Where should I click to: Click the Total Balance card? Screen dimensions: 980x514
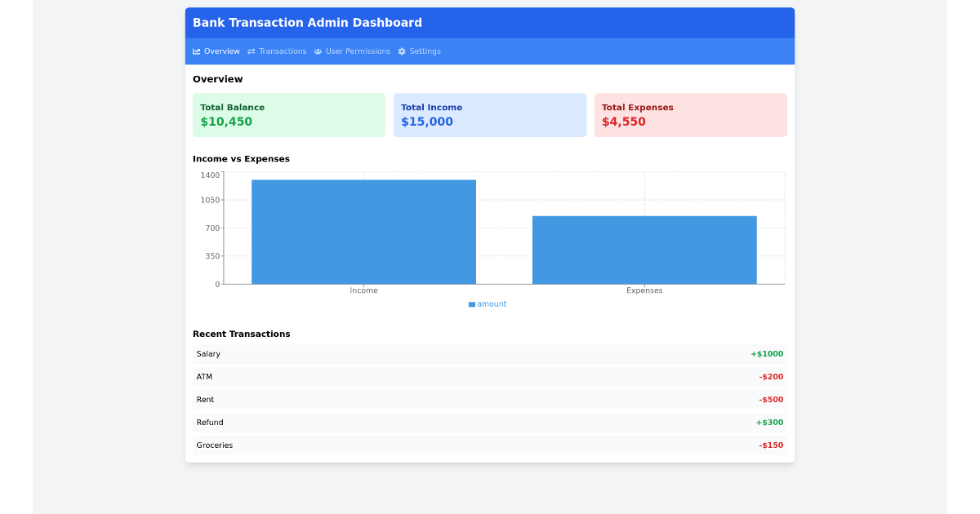tap(289, 114)
